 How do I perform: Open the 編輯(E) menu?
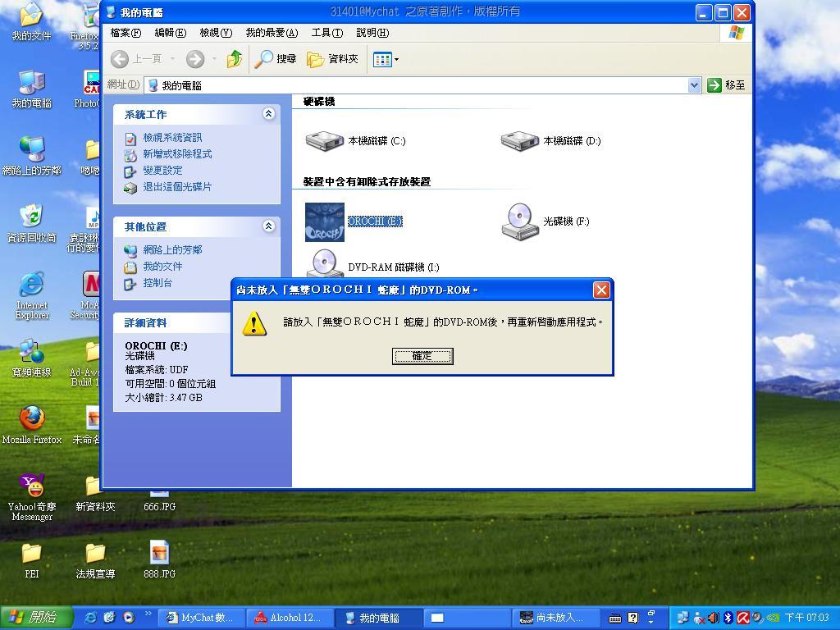click(x=171, y=33)
